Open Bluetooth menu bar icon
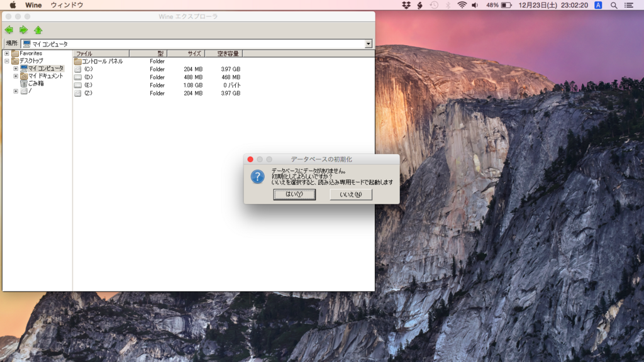 (448, 5)
